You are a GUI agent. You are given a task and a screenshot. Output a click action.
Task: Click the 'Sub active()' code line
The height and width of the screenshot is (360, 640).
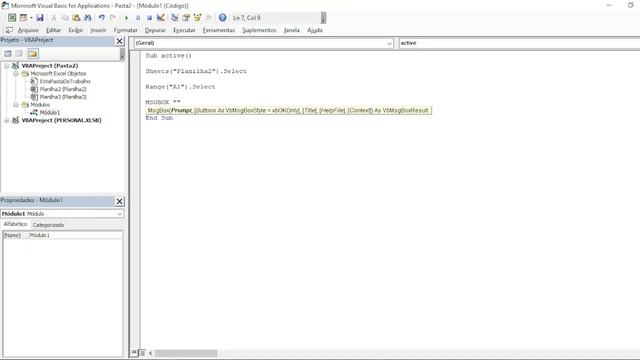(169, 56)
